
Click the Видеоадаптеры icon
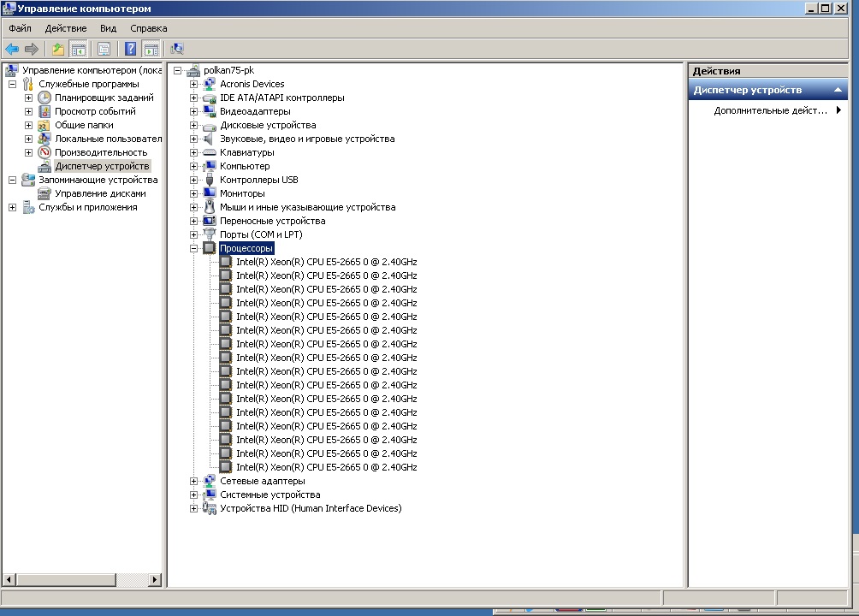[210, 111]
